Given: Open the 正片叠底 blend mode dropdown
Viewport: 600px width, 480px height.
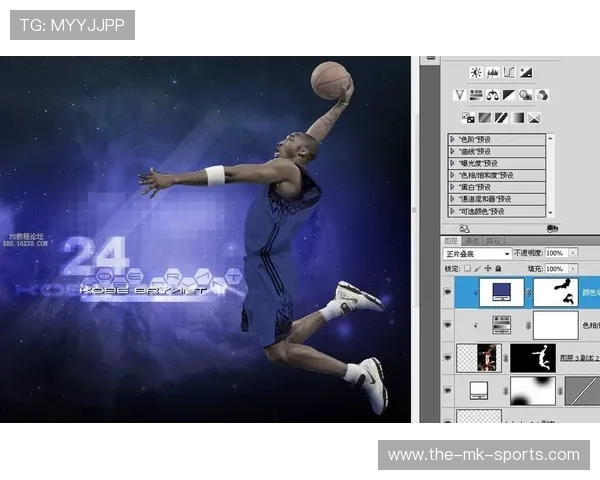Looking at the screenshot, I should point(477,253).
